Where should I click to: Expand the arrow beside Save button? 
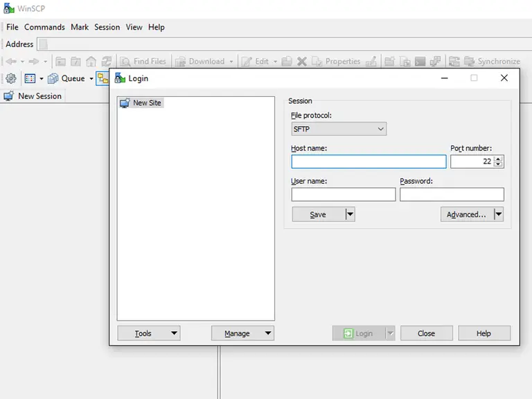coord(350,214)
